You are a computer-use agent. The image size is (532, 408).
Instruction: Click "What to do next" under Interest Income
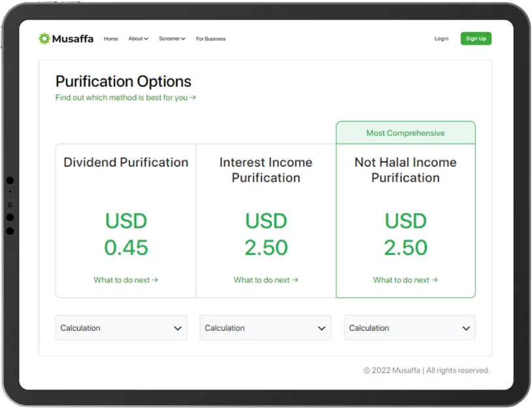click(x=266, y=280)
